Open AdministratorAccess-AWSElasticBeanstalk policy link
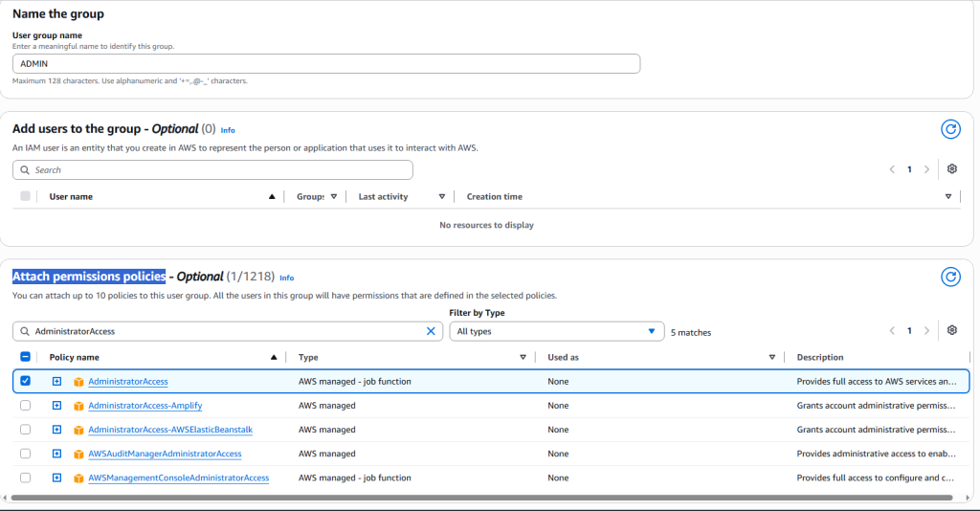The height and width of the screenshot is (511, 980). 170,429
